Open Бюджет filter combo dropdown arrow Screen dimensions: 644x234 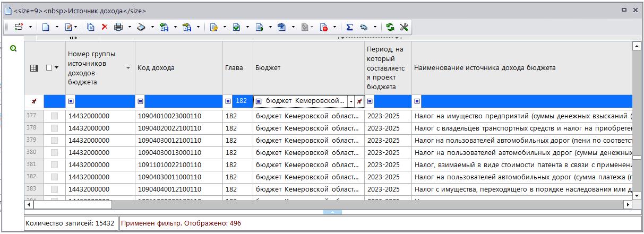click(x=351, y=101)
